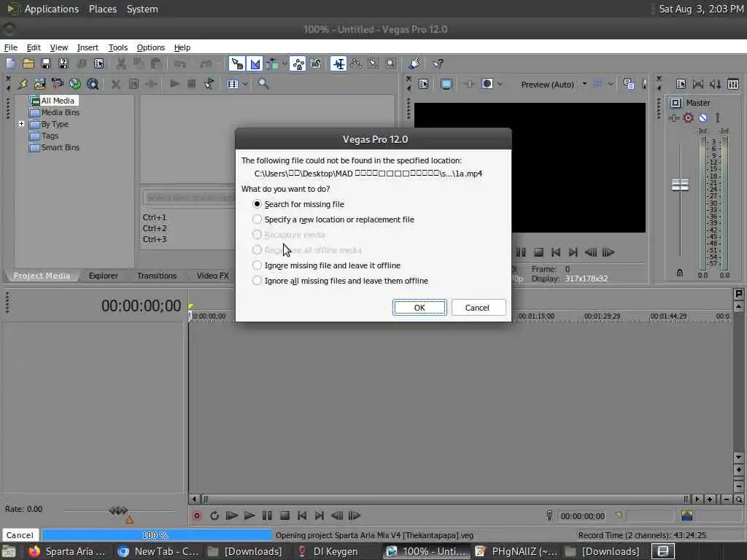Click the preview on external monitor icon

(x=446, y=85)
